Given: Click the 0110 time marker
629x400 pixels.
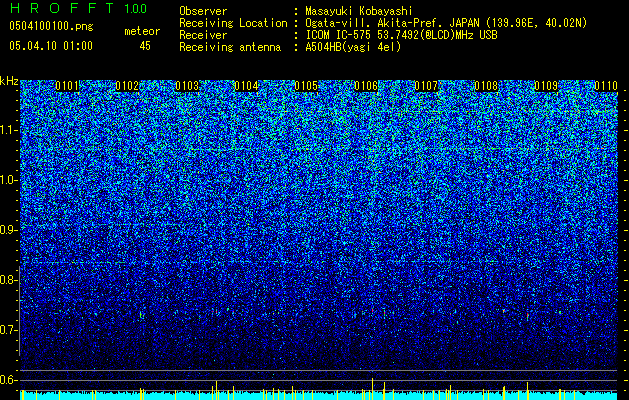Looking at the screenshot, I should pos(606,86).
